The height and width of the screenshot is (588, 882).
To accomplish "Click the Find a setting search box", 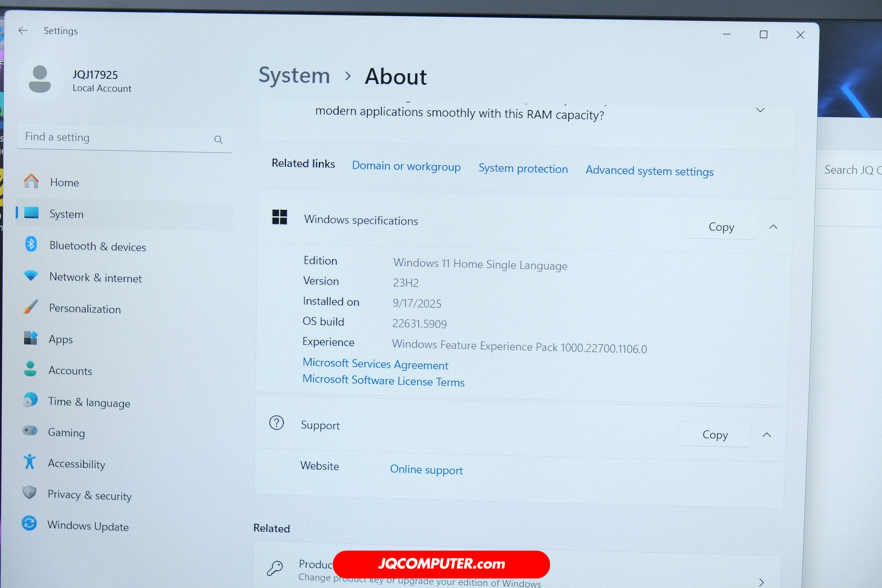I will pos(124,139).
